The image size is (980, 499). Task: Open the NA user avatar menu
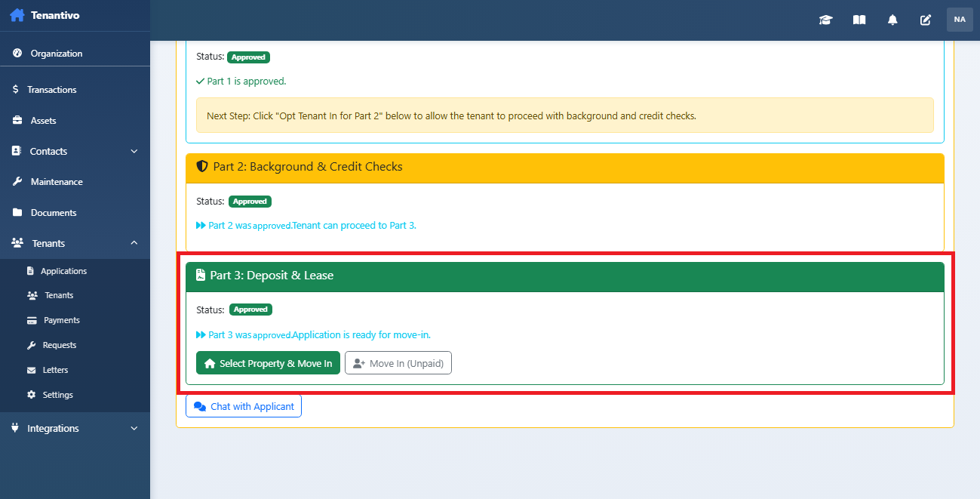point(960,20)
